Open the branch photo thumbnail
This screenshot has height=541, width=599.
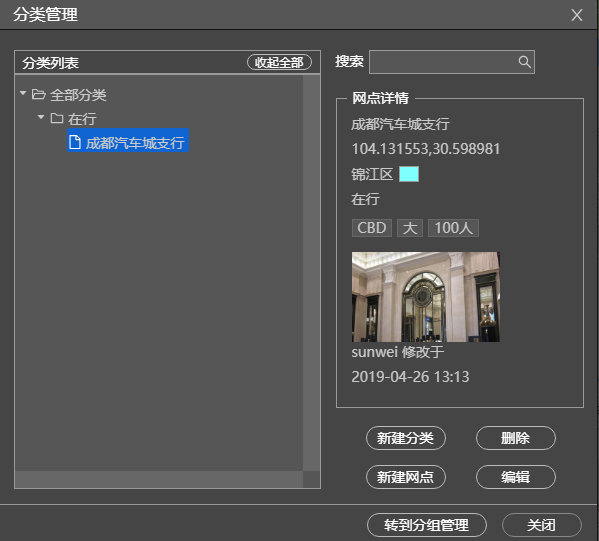426,297
